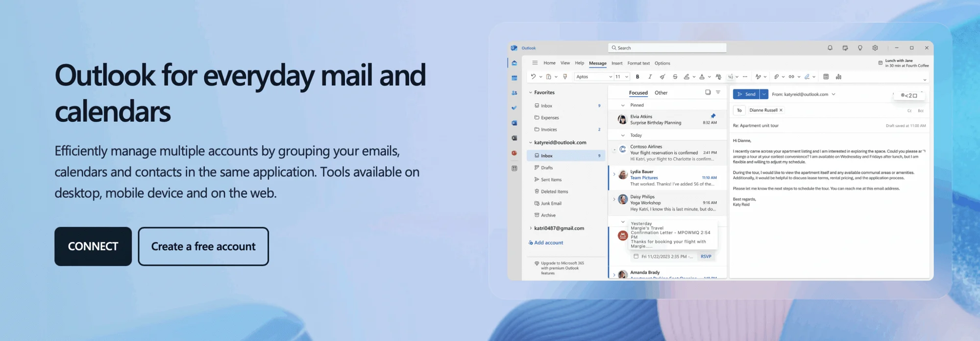Open the more formatting options ellipsis
Screen dimensions: 980x341
[x=745, y=77]
